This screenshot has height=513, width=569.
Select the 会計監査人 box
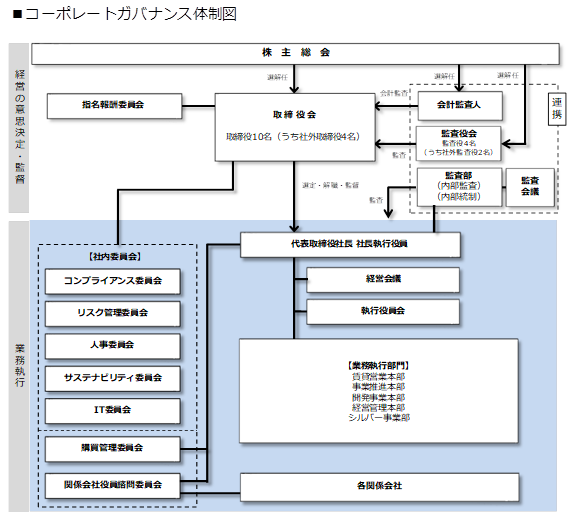460,106
